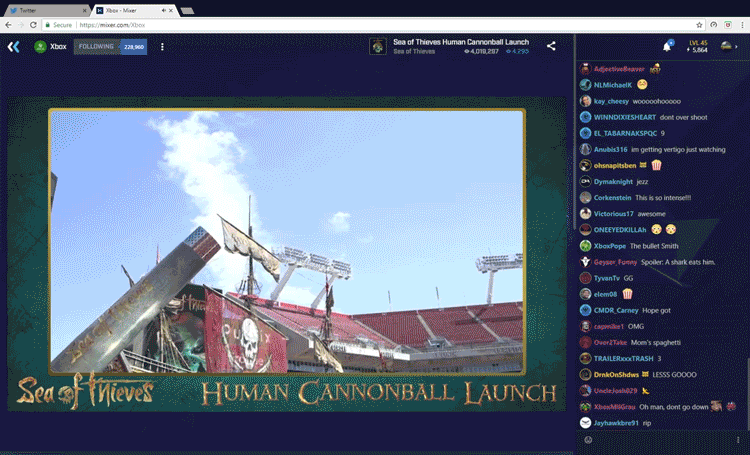Share the stream using the share icon
The width and height of the screenshot is (750, 455).
(551, 46)
